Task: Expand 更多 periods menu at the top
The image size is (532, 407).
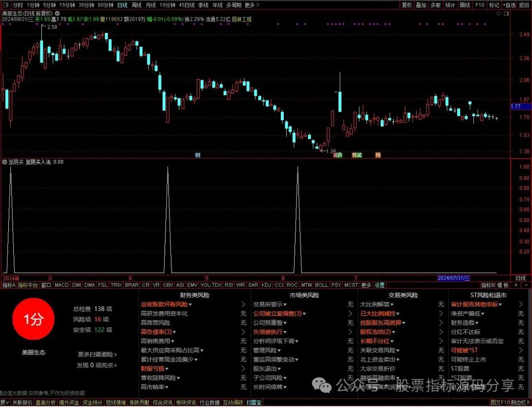Action: click(x=251, y=5)
